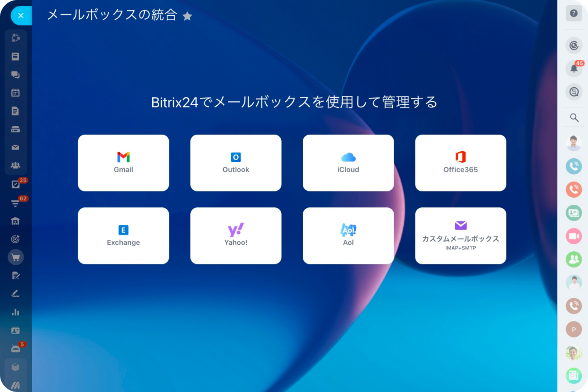Click the search magnifier icon
This screenshot has height=392, width=588.
(x=574, y=118)
